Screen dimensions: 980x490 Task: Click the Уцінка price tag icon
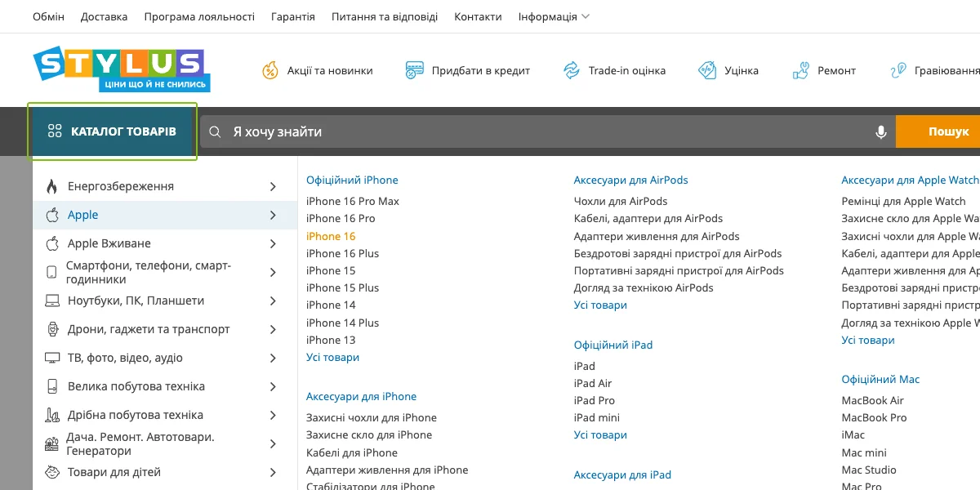pyautogui.click(x=707, y=71)
